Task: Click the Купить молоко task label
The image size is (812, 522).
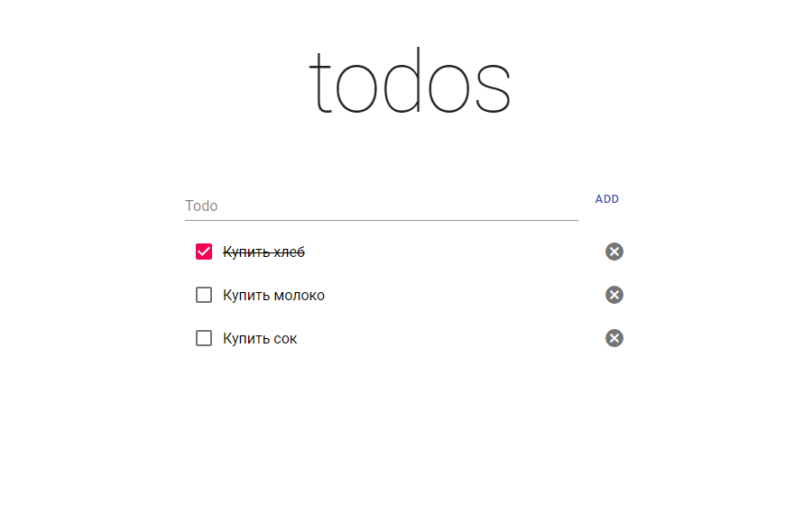Action: click(x=273, y=296)
